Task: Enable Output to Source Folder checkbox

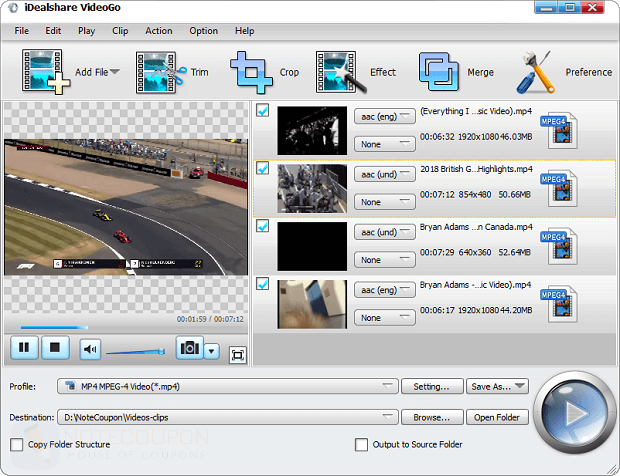Action: point(361,444)
